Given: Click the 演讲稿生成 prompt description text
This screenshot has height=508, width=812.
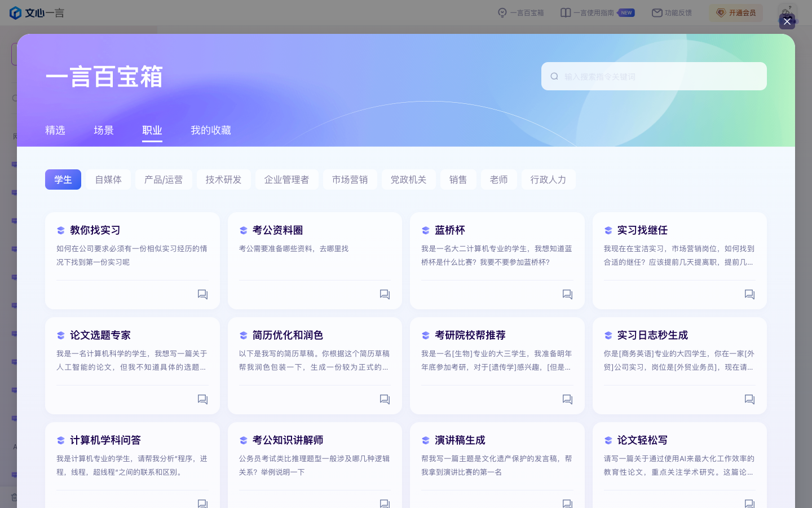Looking at the screenshot, I should [x=497, y=465].
